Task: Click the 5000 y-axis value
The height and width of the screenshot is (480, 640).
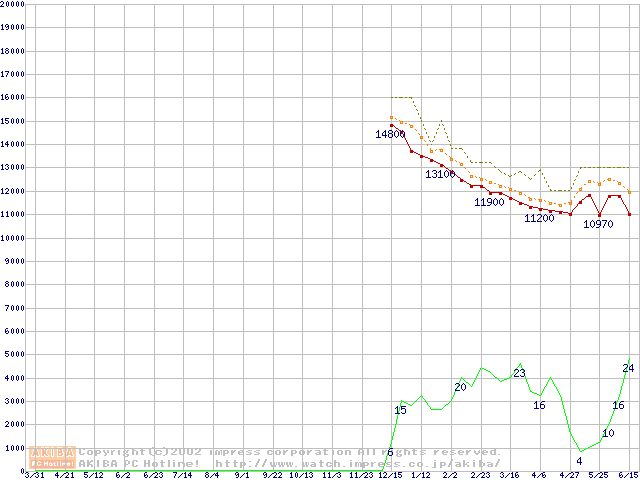Action: (x=14, y=354)
